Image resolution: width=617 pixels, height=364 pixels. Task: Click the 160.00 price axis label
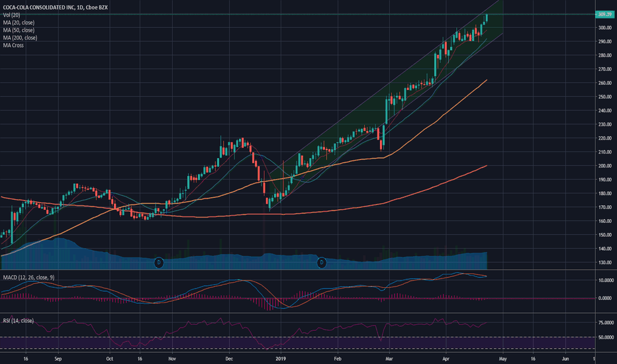click(605, 221)
